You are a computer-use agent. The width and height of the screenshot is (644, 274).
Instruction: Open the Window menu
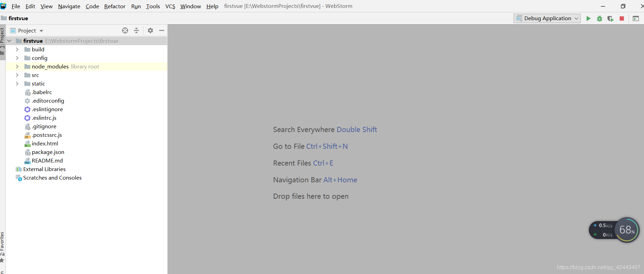pyautogui.click(x=190, y=6)
